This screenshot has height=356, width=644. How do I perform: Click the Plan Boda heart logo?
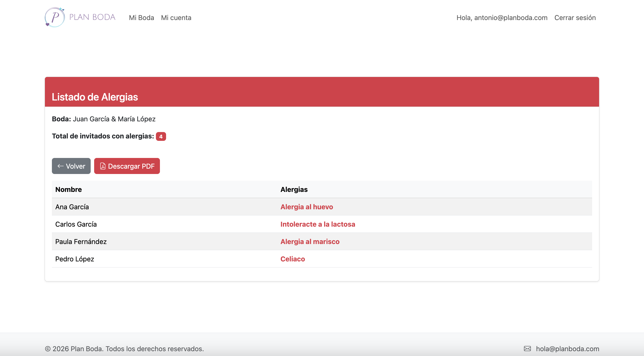point(55,17)
